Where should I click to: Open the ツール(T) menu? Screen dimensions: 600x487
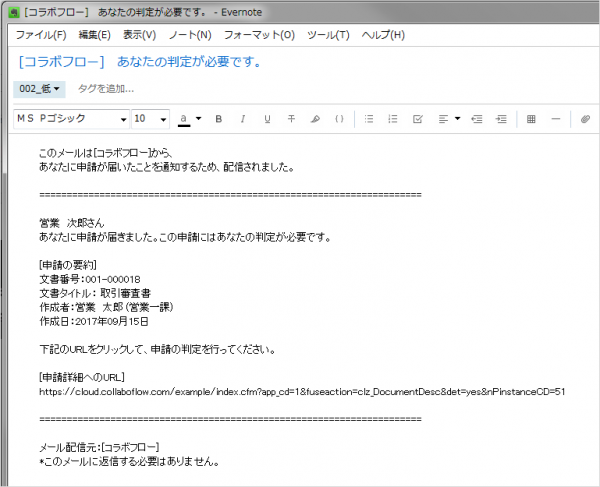point(328,35)
